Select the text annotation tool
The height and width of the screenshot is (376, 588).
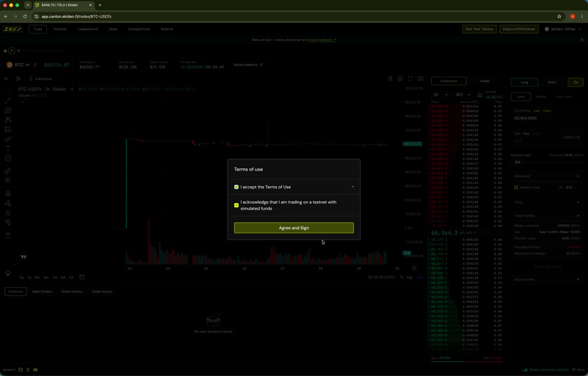(x=8, y=148)
